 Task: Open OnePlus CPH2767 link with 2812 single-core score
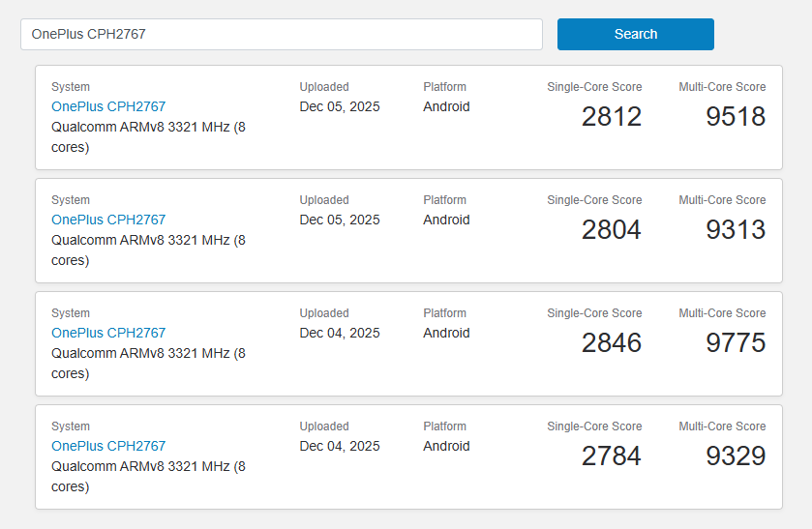click(108, 106)
